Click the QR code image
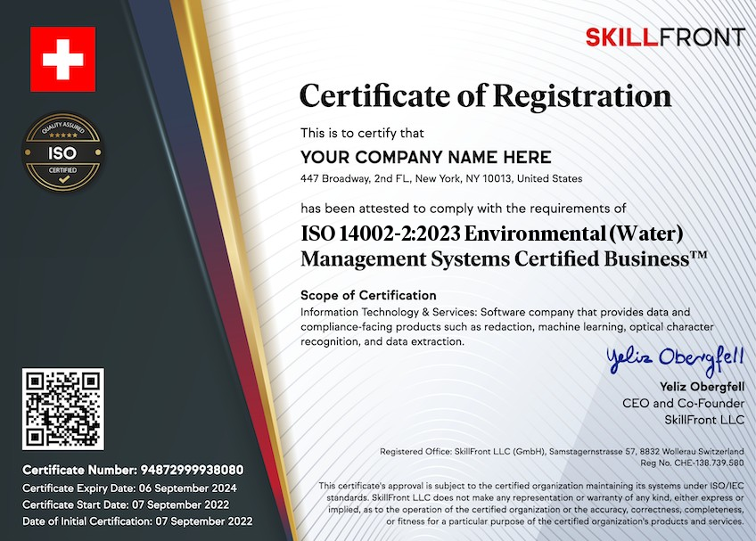This screenshot has width=756, height=541. coord(63,409)
